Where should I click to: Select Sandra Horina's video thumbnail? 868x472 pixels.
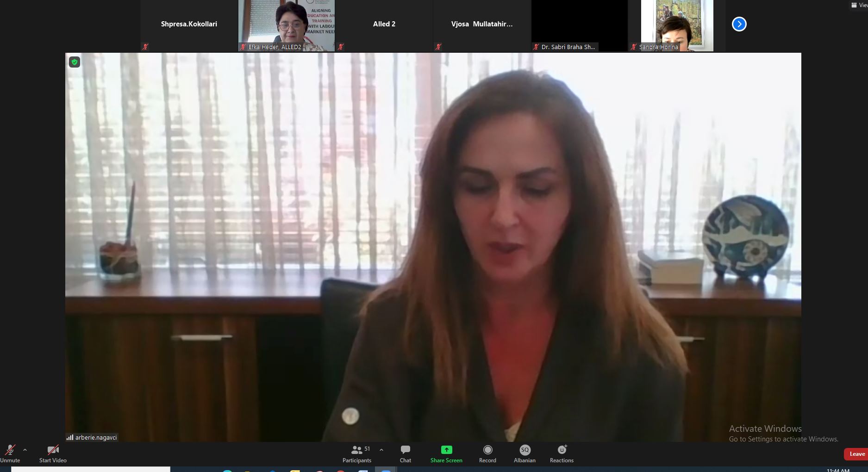(677, 25)
